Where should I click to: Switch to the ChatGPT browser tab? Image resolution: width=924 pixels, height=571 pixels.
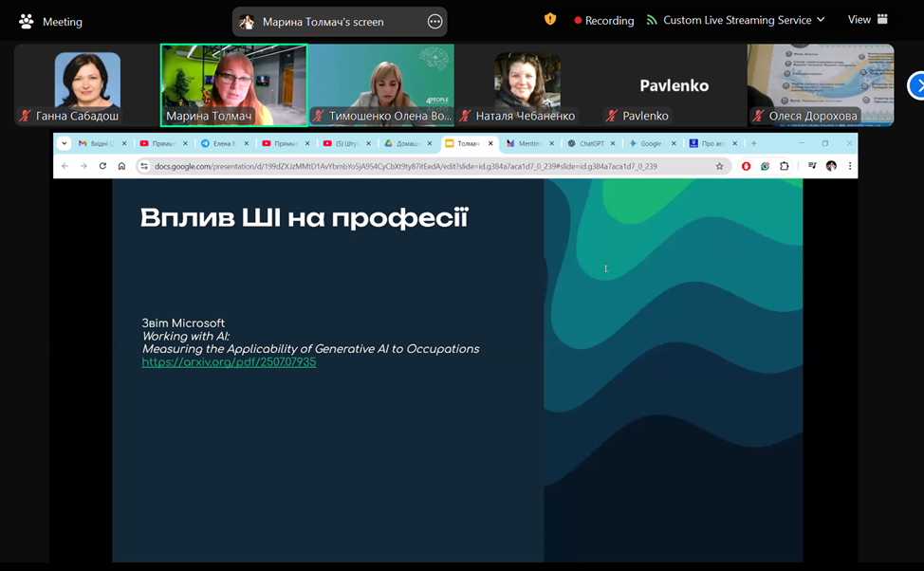tap(586, 143)
